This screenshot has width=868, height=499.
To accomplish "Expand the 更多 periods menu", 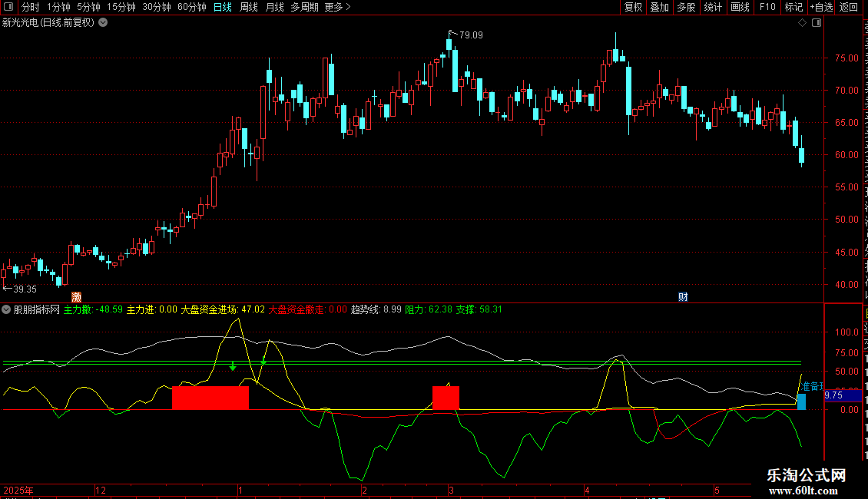I will [338, 7].
